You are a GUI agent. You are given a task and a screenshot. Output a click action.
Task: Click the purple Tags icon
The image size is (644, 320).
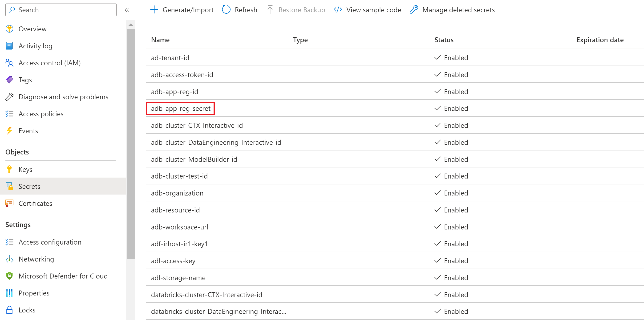(x=9, y=80)
